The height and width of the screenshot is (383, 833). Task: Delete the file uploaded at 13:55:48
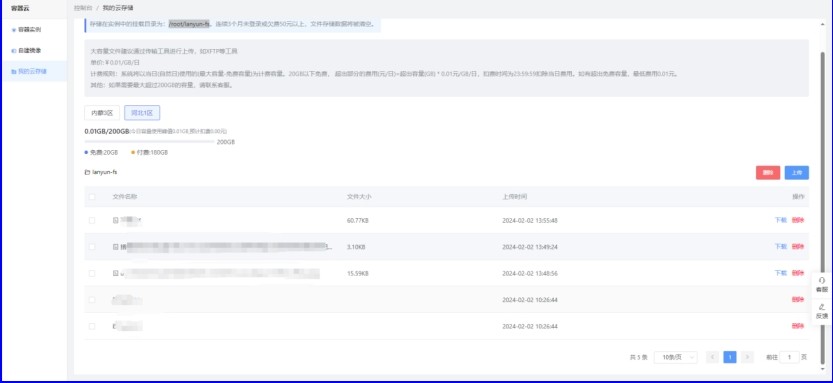pyautogui.click(x=797, y=220)
